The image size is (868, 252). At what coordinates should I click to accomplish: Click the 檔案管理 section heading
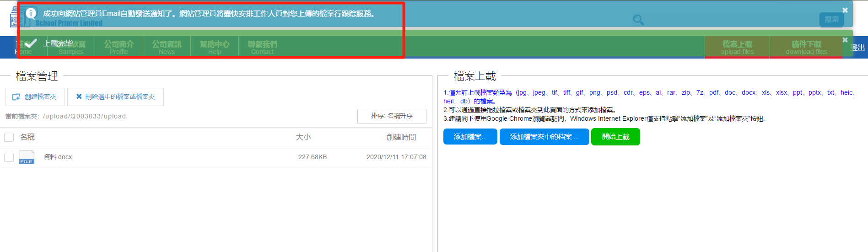click(x=37, y=76)
